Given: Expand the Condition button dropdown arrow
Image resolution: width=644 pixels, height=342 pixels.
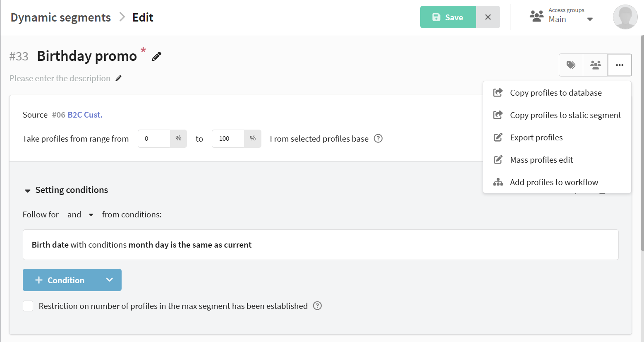Looking at the screenshot, I should tap(110, 280).
